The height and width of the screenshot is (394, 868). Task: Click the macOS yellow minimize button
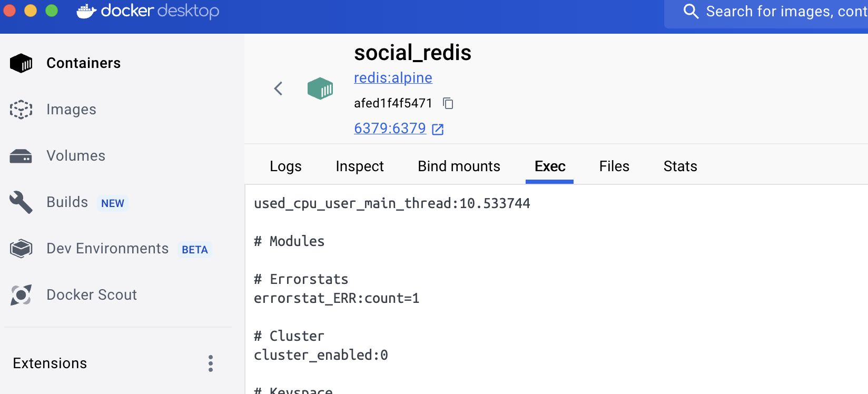[x=31, y=11]
